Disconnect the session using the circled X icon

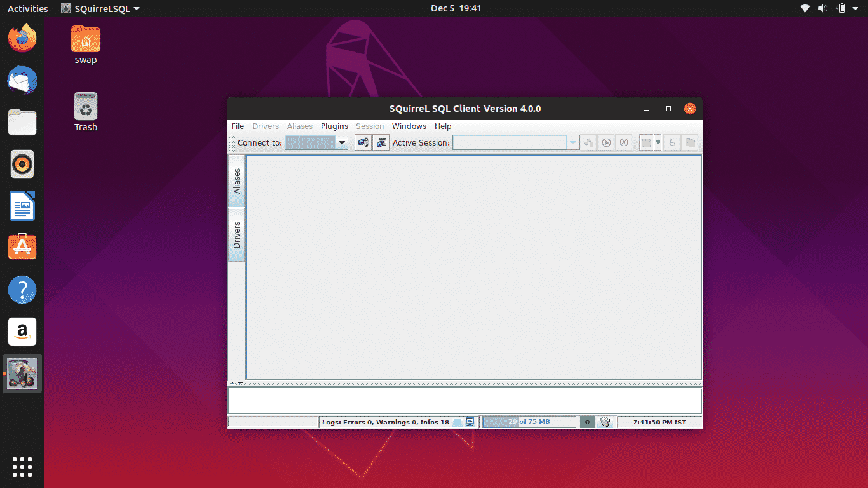(624, 142)
